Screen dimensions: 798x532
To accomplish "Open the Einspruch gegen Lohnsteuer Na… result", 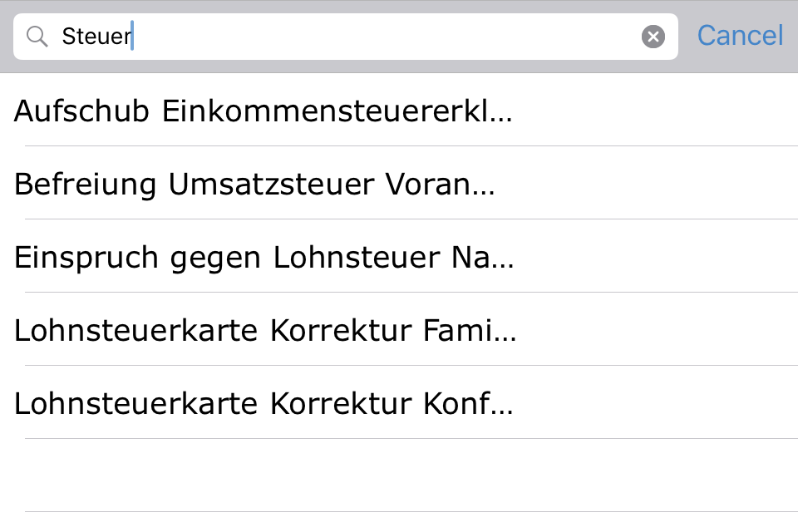I will click(x=264, y=257).
